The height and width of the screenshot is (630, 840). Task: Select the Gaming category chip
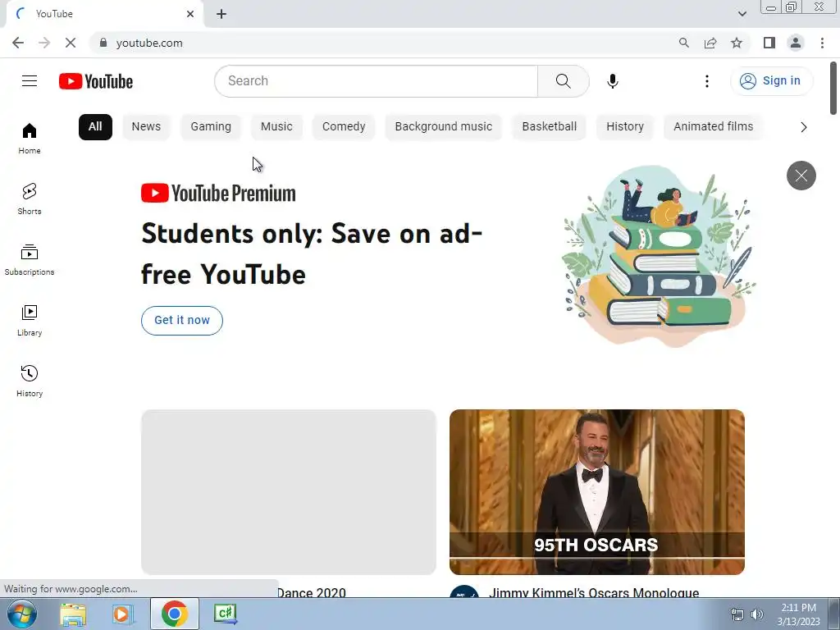211,127
